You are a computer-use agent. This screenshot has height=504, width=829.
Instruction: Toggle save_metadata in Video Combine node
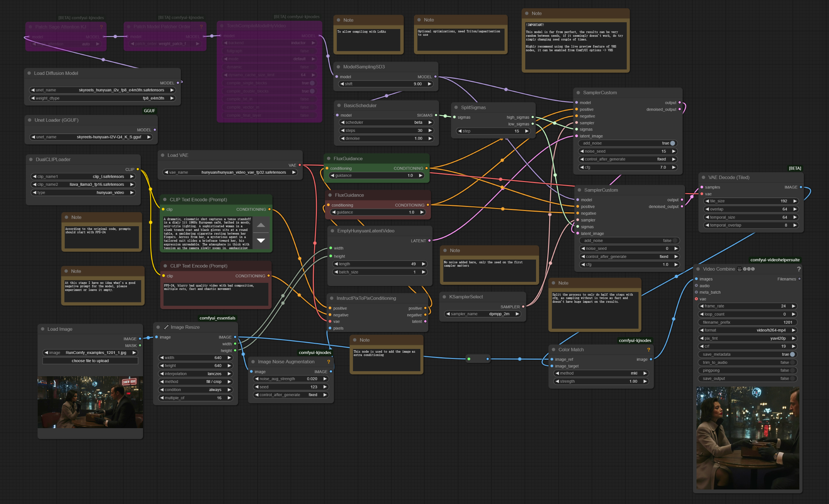(x=792, y=354)
